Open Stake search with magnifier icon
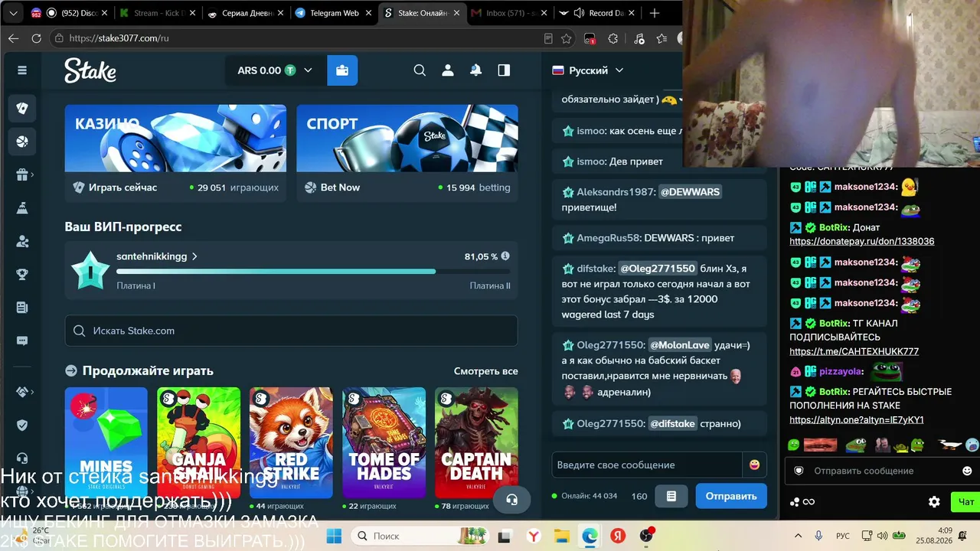The image size is (980, 551). tap(420, 70)
